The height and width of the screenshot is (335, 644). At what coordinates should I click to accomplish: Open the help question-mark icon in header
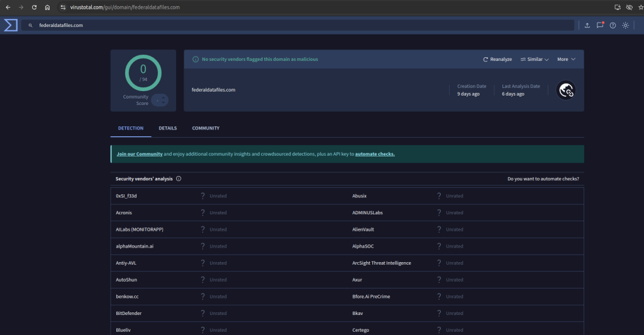(x=613, y=25)
